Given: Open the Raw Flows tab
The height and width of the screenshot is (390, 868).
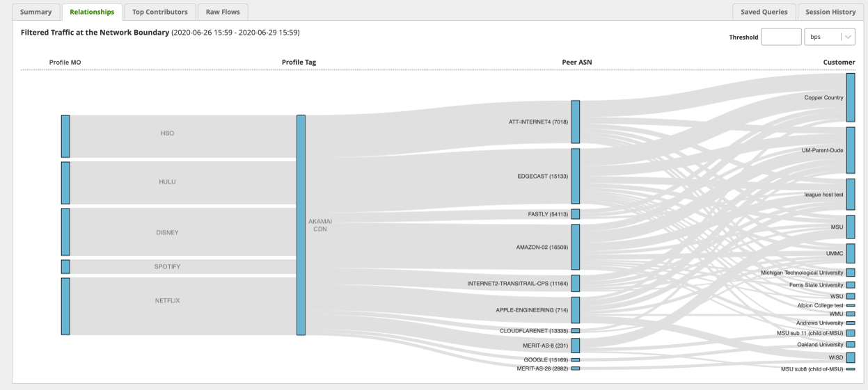Looking at the screenshot, I should click(222, 12).
